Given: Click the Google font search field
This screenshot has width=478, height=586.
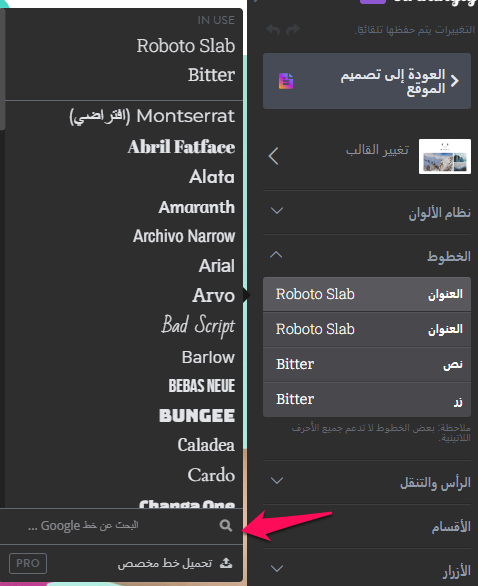Looking at the screenshot, I should (x=121, y=526).
